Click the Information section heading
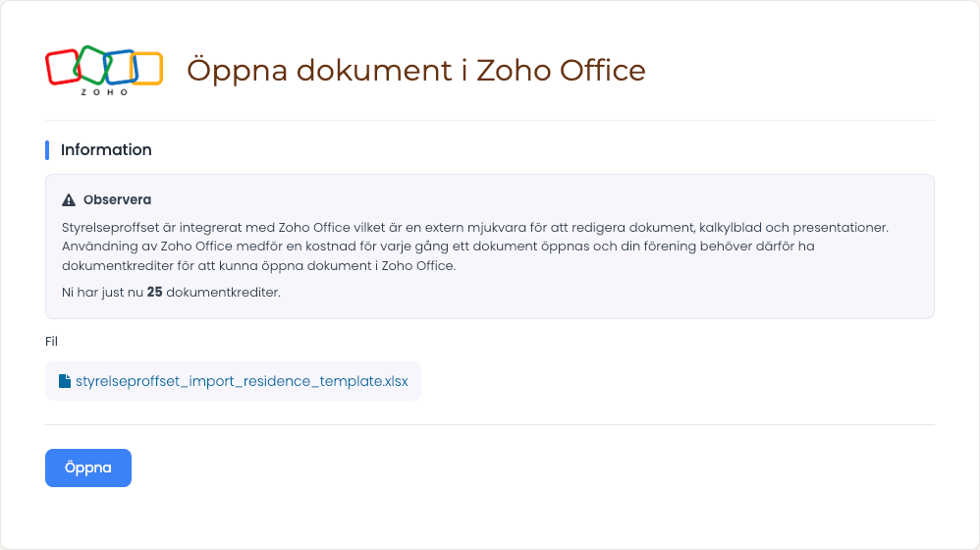The width and height of the screenshot is (980, 550). tap(106, 150)
